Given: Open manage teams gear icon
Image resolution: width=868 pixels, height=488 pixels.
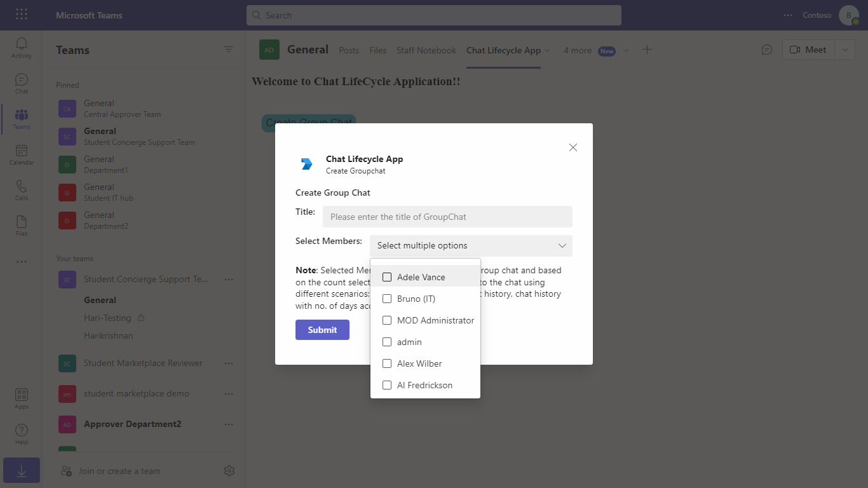Looking at the screenshot, I should point(229,471).
